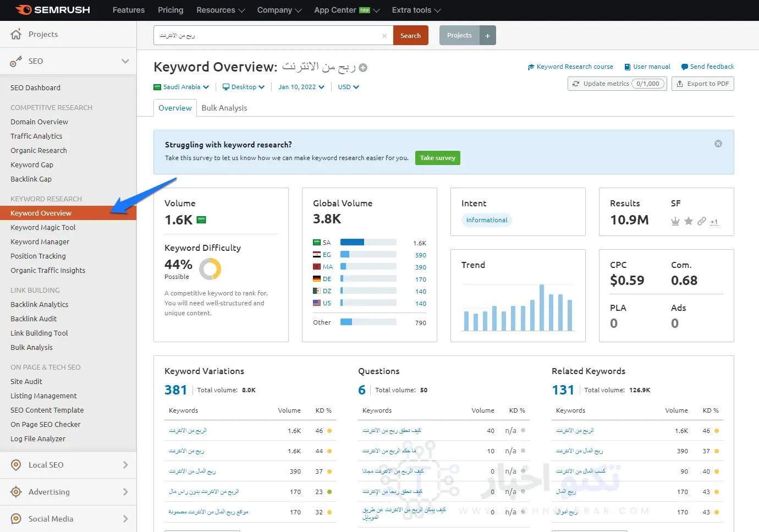Open the 6 questions count link
Viewport: 759px width, 532px height.
pos(361,390)
